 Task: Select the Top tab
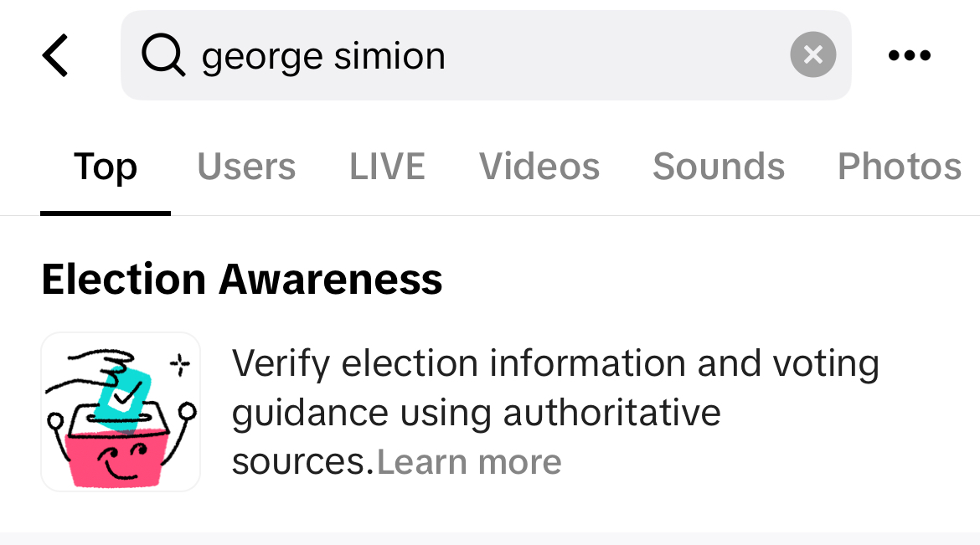tap(106, 167)
